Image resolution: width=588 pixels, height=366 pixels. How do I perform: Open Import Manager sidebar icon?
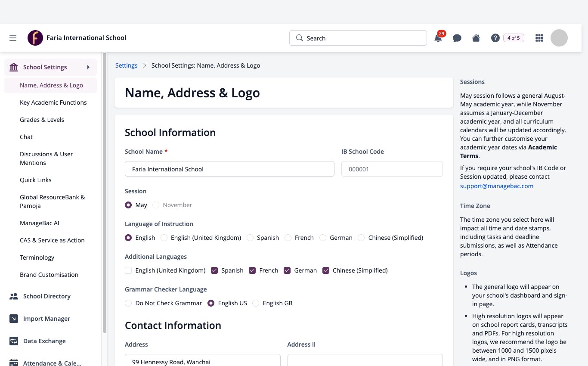(x=14, y=319)
